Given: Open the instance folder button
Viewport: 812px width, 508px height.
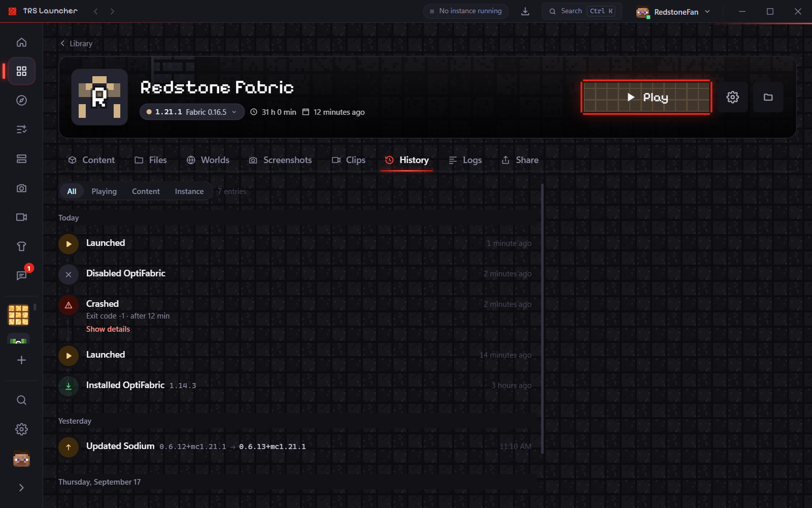Looking at the screenshot, I should click(768, 97).
